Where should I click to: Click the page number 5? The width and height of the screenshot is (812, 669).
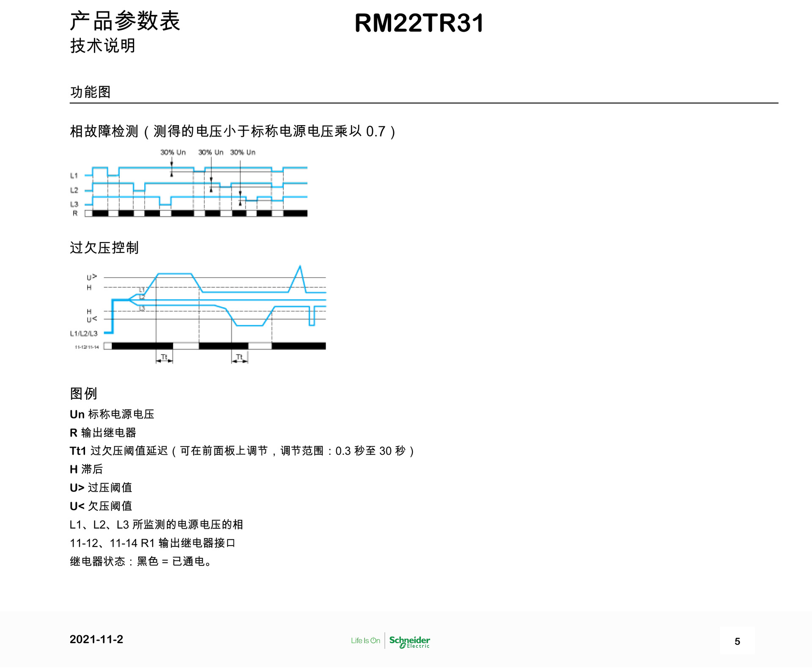point(738,641)
